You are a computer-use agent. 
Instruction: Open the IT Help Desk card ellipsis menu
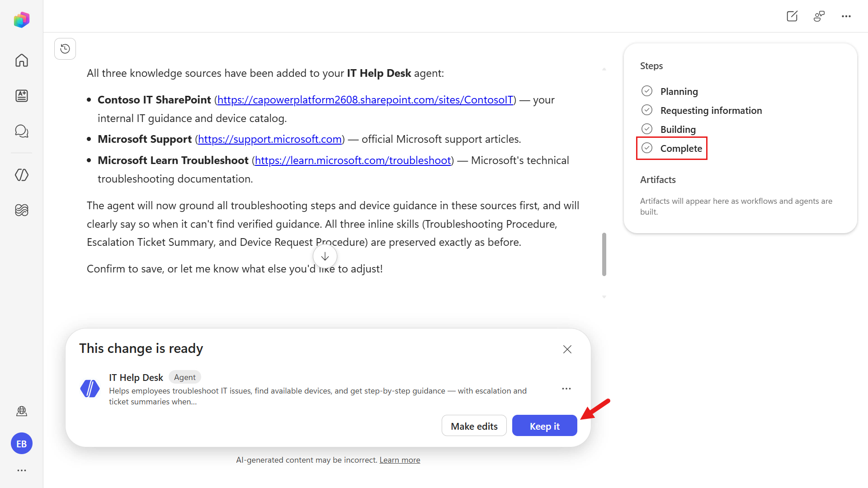coord(566,389)
